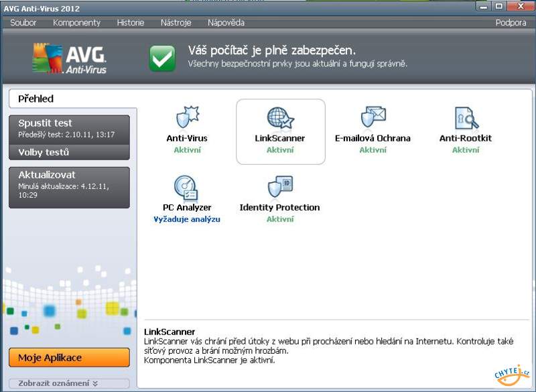Open the Podpora link in menu bar

[x=511, y=23]
